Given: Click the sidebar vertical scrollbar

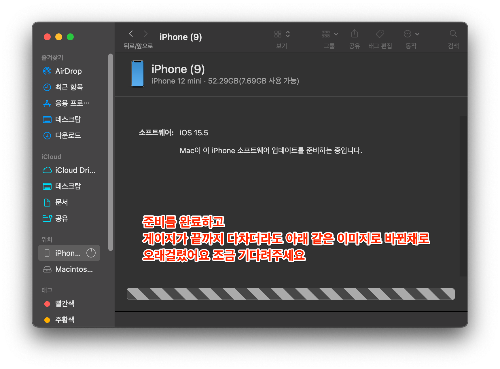Looking at the screenshot, I should click(110, 152).
